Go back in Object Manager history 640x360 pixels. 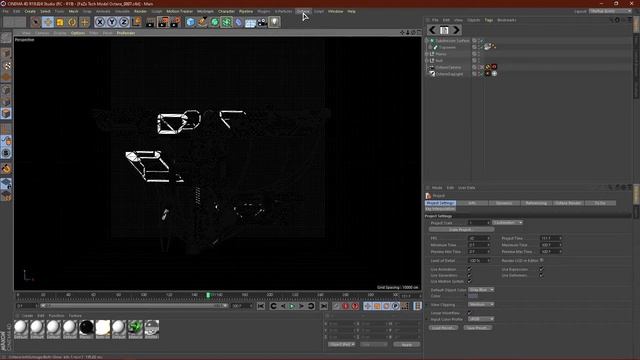(x=432, y=30)
